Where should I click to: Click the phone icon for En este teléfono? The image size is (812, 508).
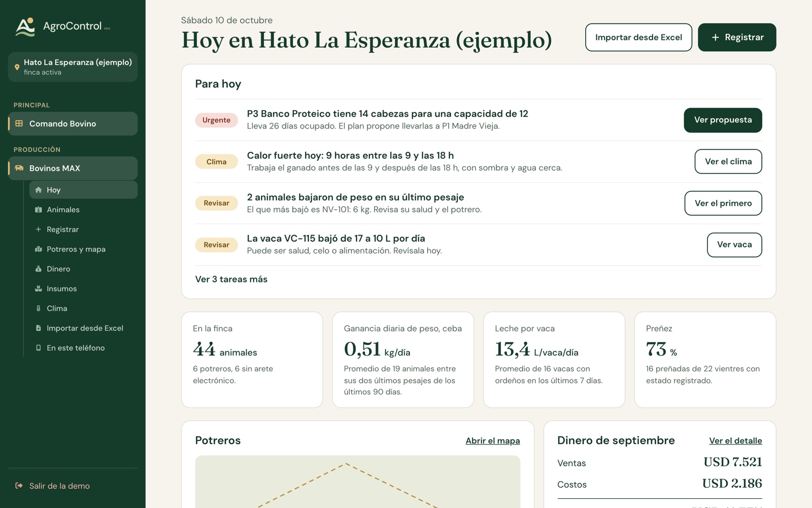pos(38,348)
